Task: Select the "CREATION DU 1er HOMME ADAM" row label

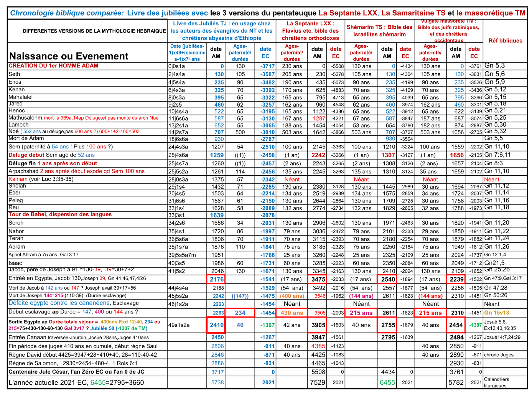Action: [x=54, y=66]
